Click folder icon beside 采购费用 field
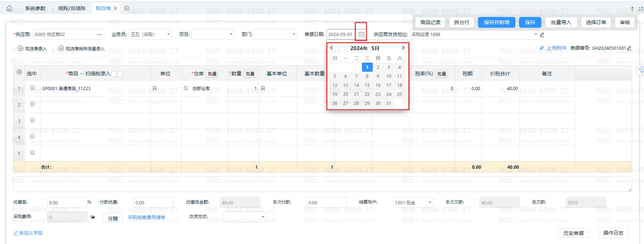The height and width of the screenshot is (244, 644). coord(93,217)
